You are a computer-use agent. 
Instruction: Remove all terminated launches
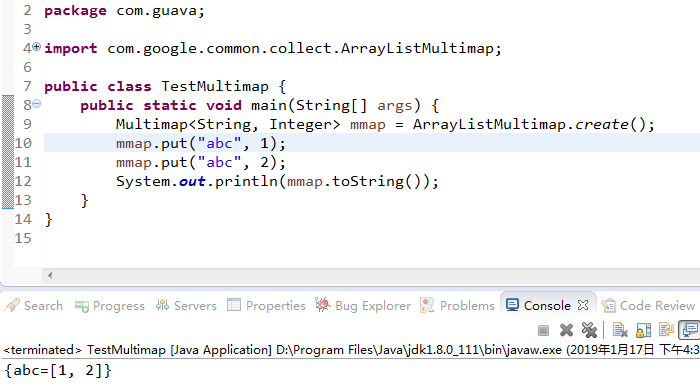589,330
